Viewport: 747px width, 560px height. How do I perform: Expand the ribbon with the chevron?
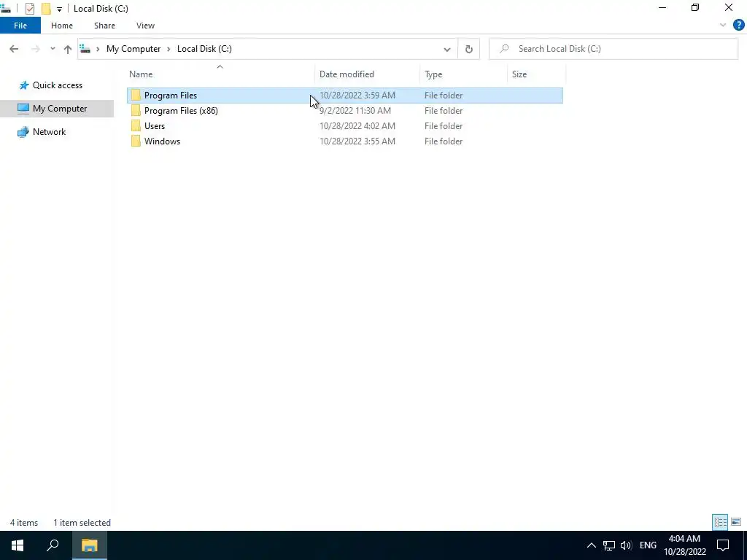coord(723,26)
